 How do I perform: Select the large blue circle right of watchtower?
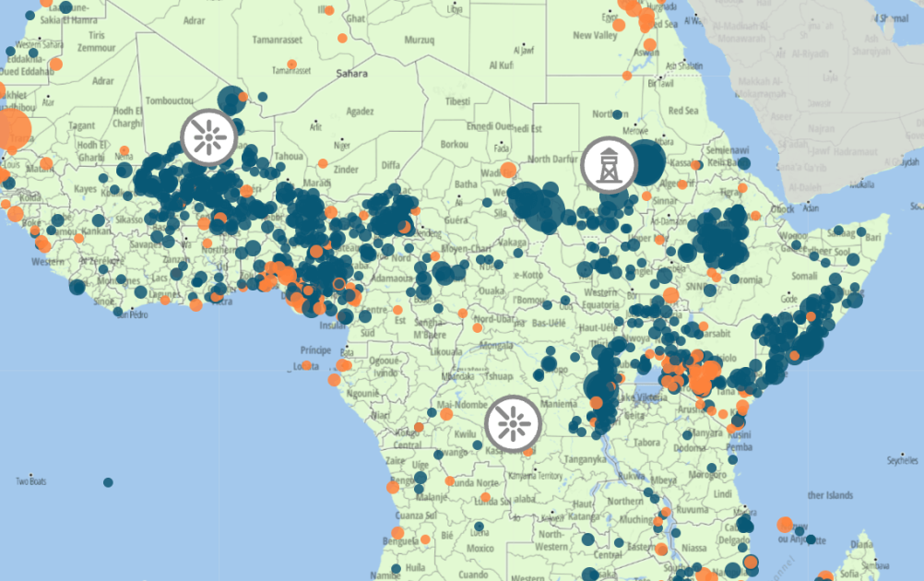click(x=646, y=163)
